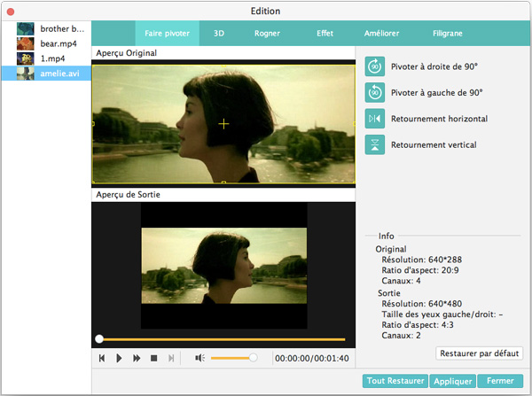Click the horizontal flip icon
This screenshot has width=532, height=396.
coord(374,118)
